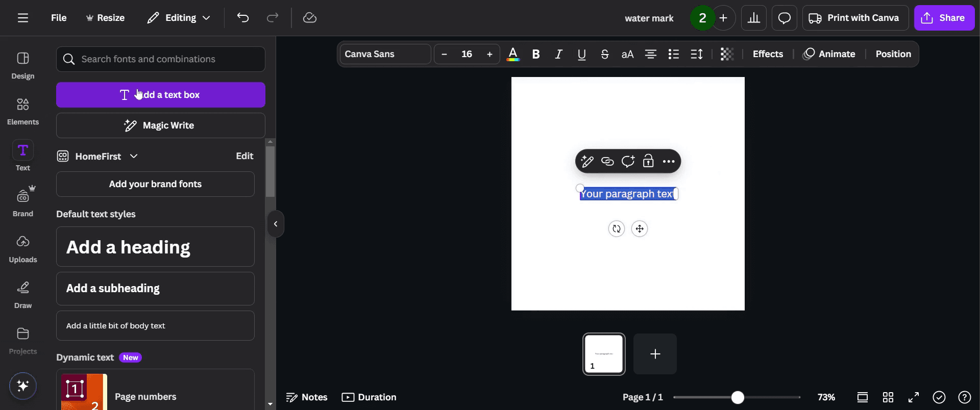Add a comment from floating toolbar
The width and height of the screenshot is (980, 410).
(628, 162)
